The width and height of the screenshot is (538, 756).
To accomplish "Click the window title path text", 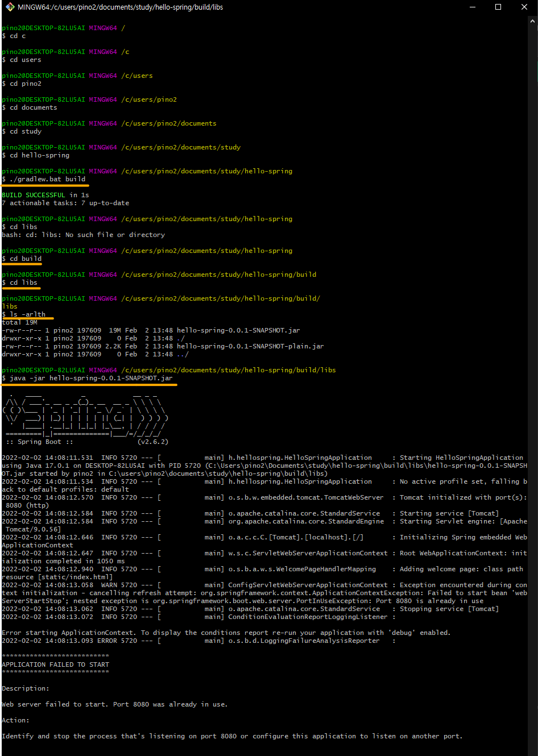I will click(x=121, y=7).
